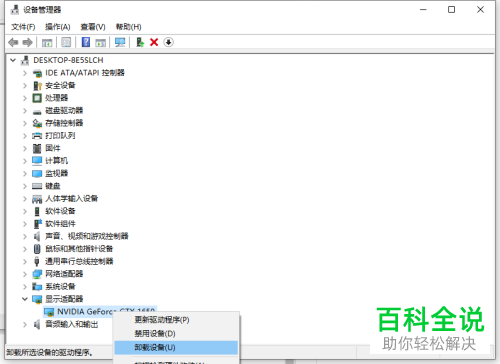
Task: Click the 通用串行总线控制器 USB icon
Action: (37, 261)
